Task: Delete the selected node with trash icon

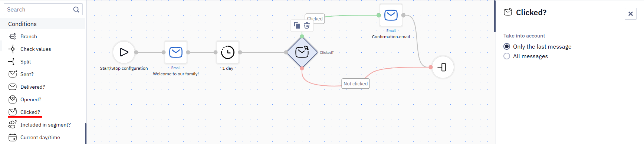Action: pos(307,25)
